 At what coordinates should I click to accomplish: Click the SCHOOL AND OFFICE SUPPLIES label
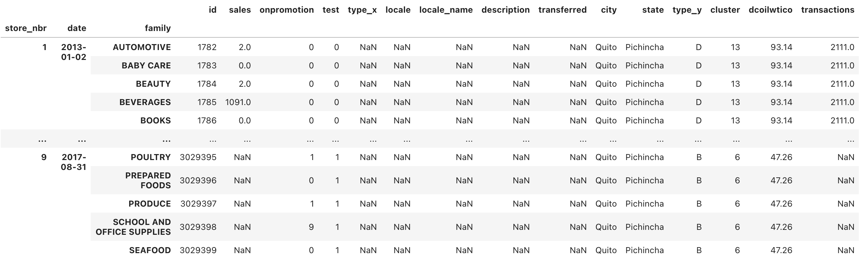click(x=133, y=227)
